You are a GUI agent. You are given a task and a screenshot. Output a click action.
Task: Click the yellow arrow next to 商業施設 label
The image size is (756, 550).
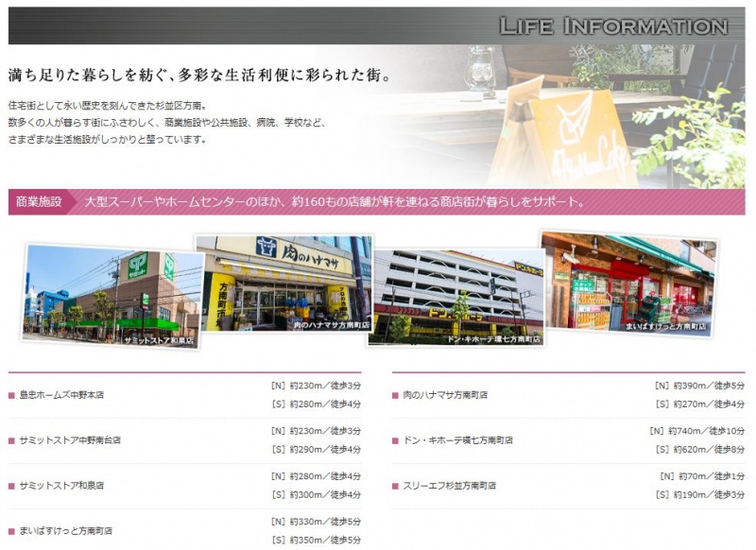coord(70,199)
